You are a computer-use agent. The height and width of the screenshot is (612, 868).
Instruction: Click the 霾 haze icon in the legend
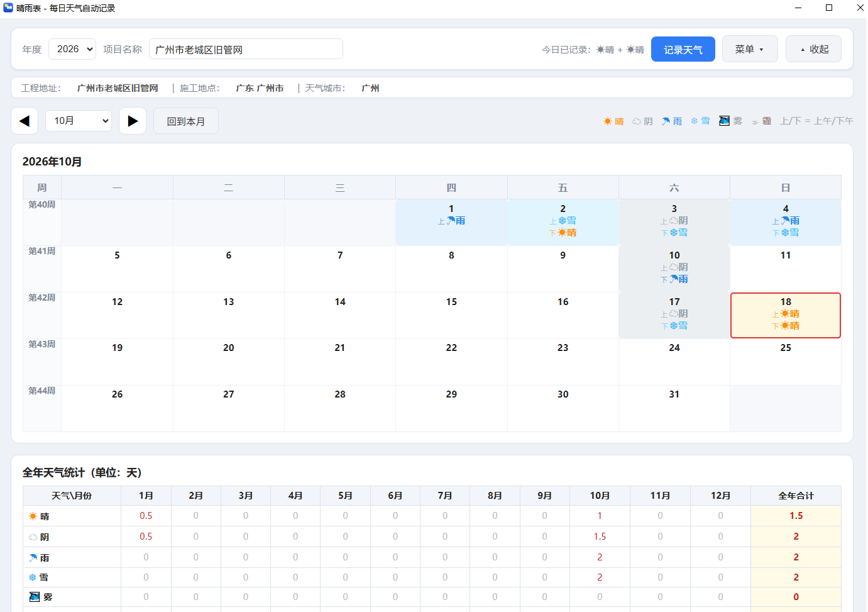click(x=755, y=122)
